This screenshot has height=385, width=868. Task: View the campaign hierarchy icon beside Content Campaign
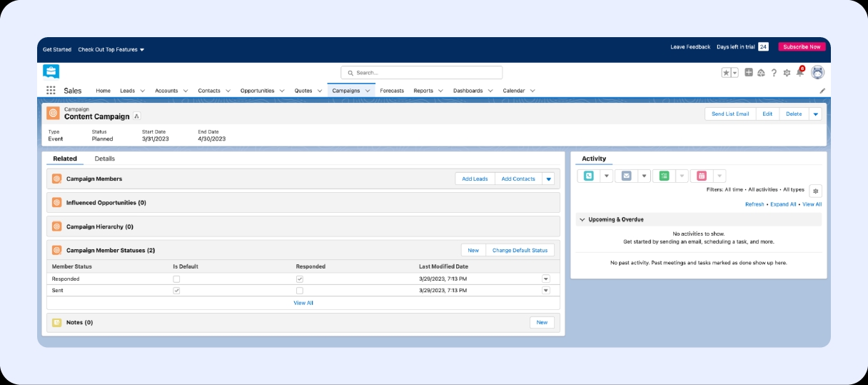coord(137,116)
